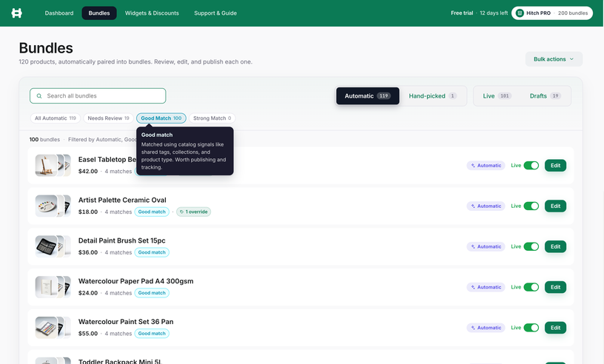Switch to Hand-picked bundles tab
Viewport: 604px width, 364px height.
coord(432,96)
